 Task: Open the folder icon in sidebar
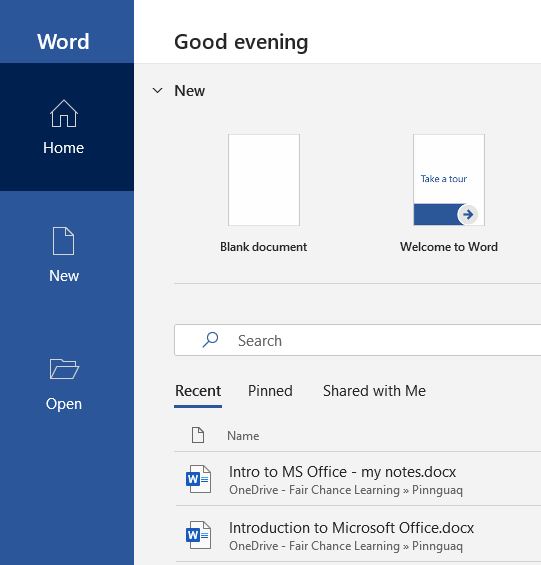coord(64,369)
